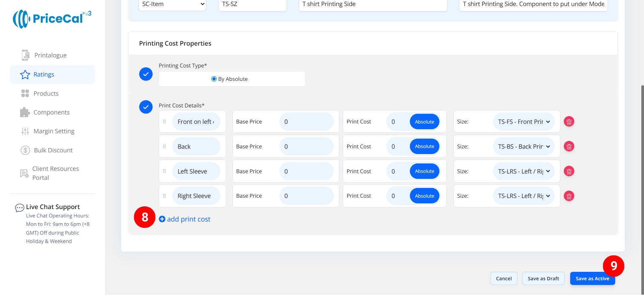Click the PriceCal logo
The width and height of the screenshot is (644, 295).
(x=52, y=19)
